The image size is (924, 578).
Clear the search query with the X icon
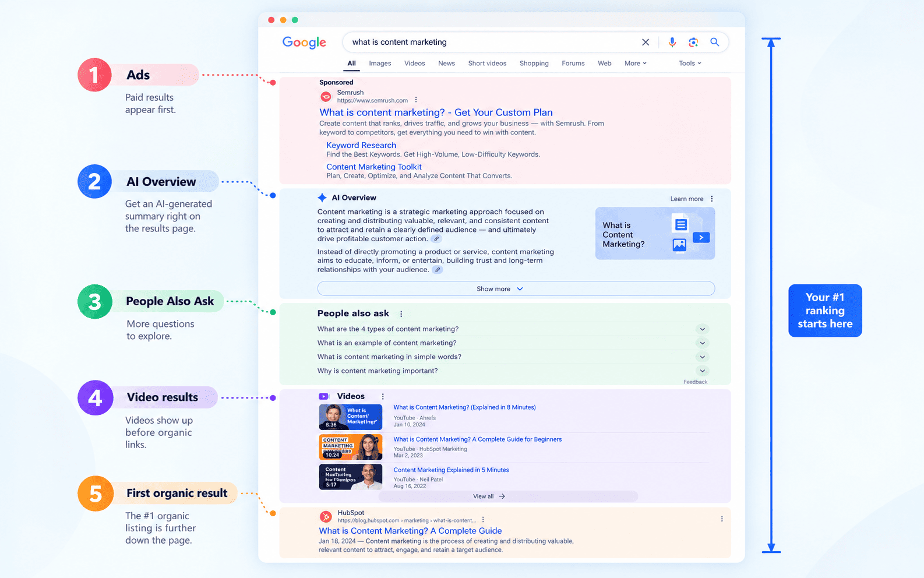pyautogui.click(x=646, y=42)
